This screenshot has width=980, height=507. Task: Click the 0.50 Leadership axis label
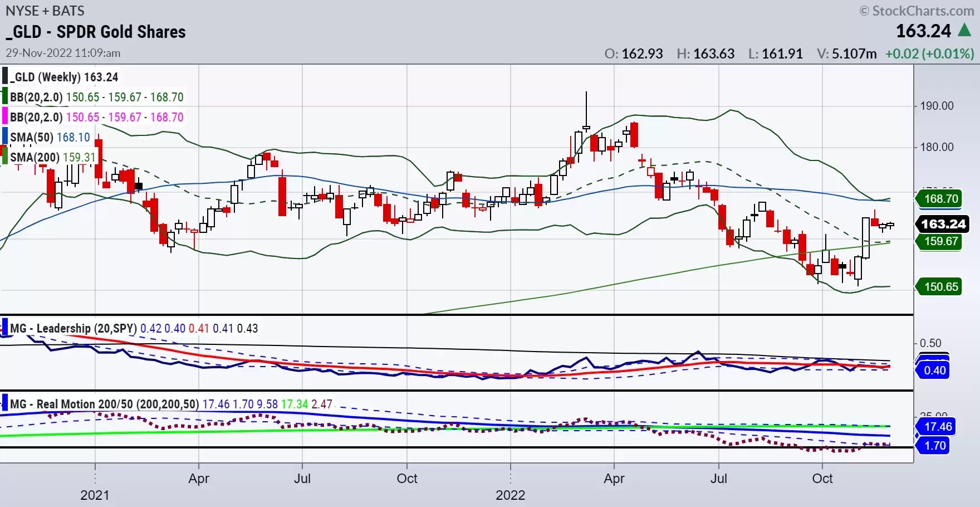930,343
